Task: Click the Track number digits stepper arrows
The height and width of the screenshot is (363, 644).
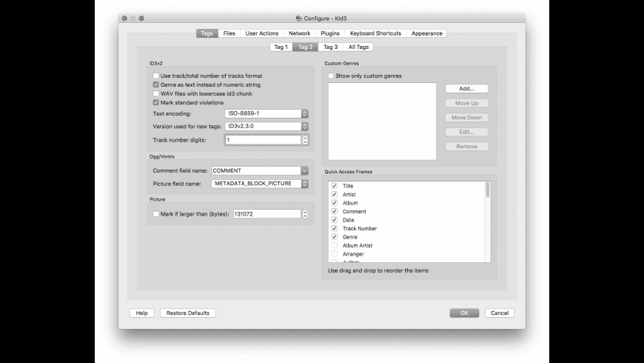Action: pyautogui.click(x=305, y=140)
